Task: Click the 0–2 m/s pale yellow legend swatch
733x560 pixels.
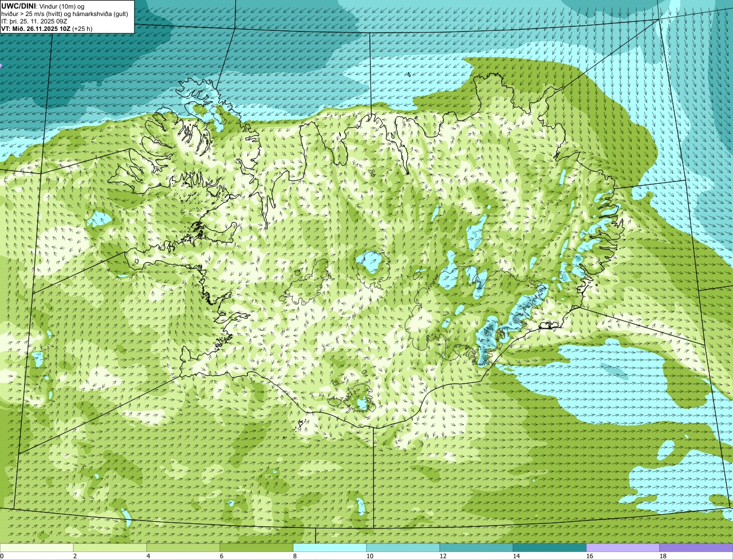Action: [37, 548]
